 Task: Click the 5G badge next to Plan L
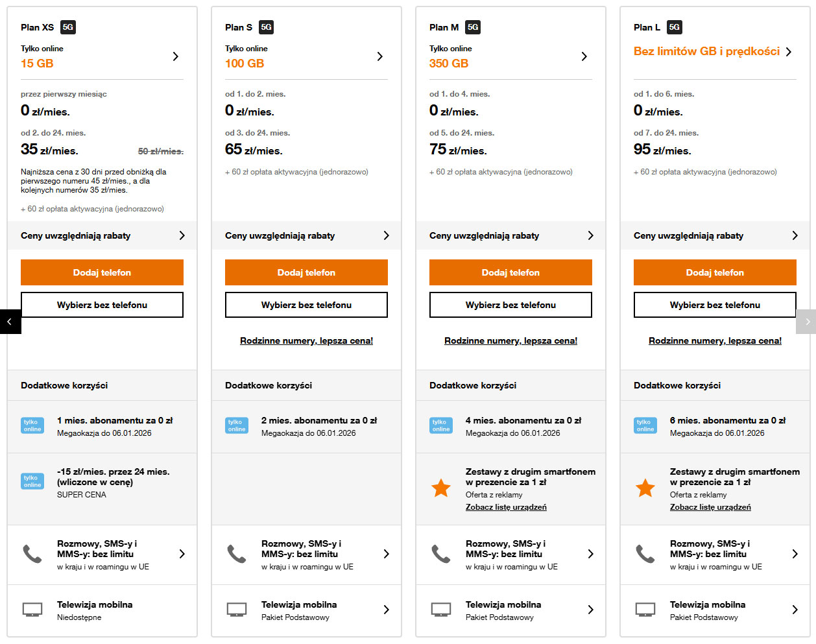point(675,27)
